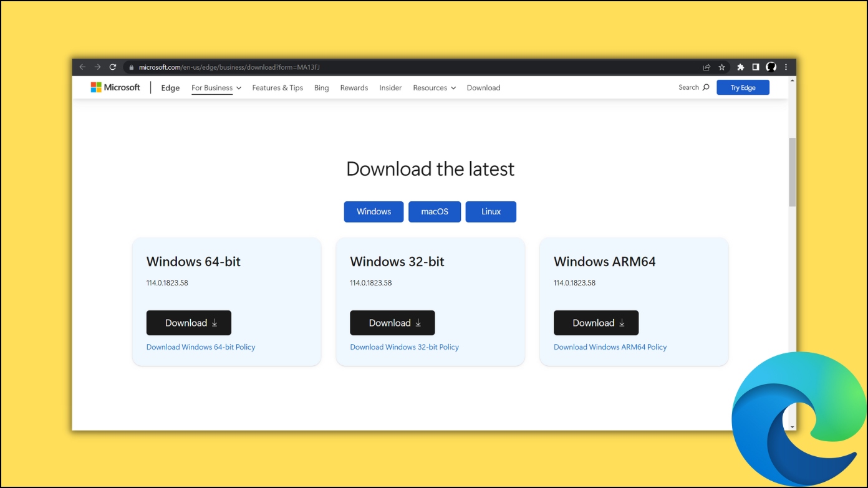Go back with the browser back arrow
Viewport: 868px width, 488px height.
[82, 67]
